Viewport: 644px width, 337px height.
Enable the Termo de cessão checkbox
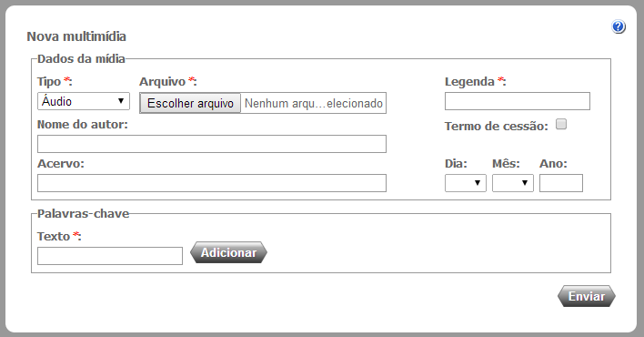[561, 124]
